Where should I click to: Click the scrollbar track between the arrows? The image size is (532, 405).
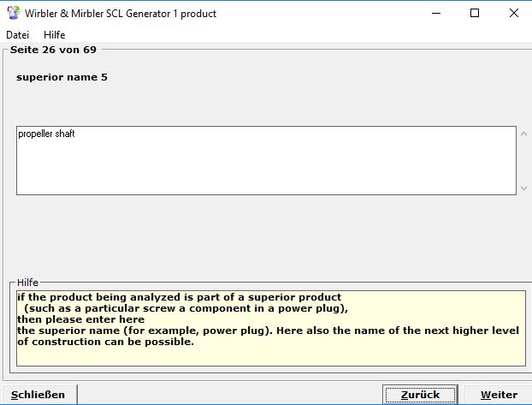tap(523, 161)
